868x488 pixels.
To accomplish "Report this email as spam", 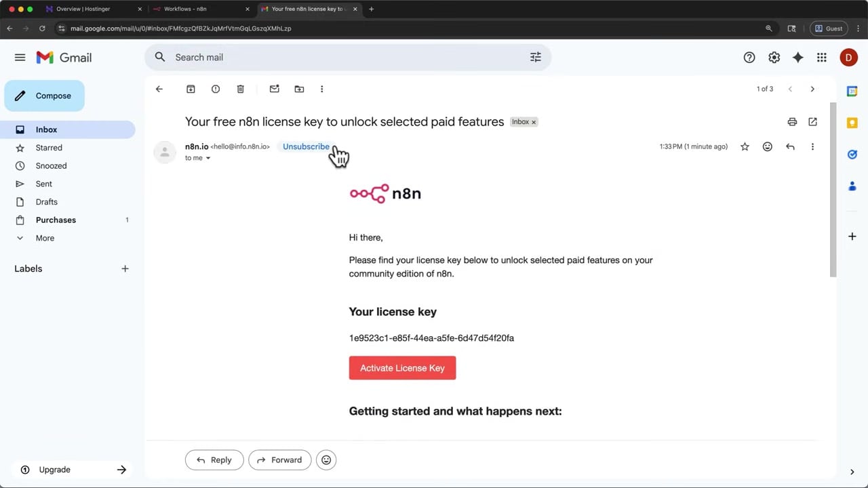I will click(216, 89).
